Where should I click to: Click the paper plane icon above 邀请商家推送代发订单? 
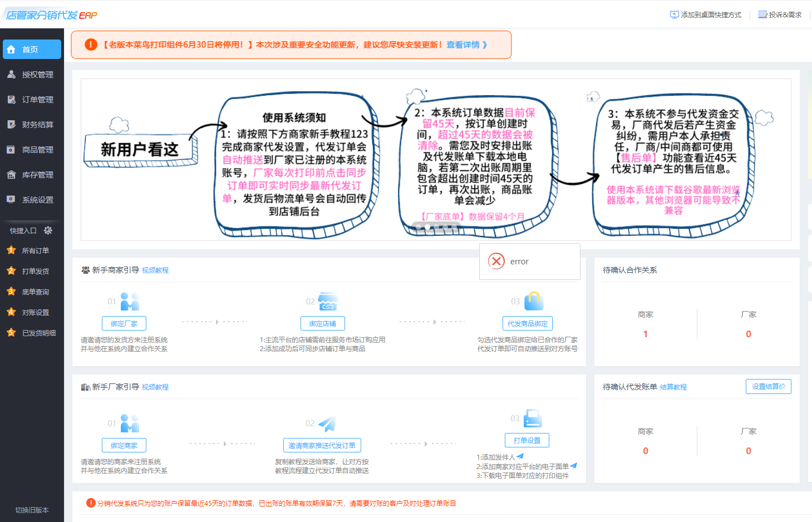click(x=327, y=424)
